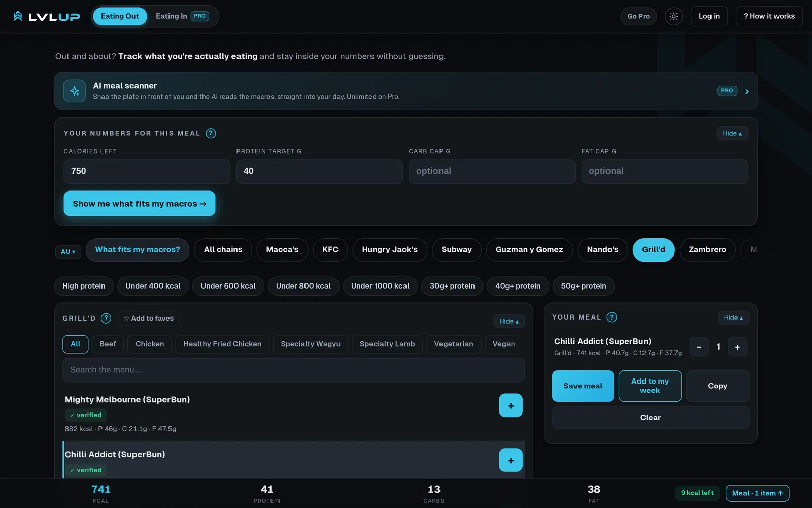Save the current meal
Viewport: 812px width, 508px height.
pyautogui.click(x=583, y=386)
